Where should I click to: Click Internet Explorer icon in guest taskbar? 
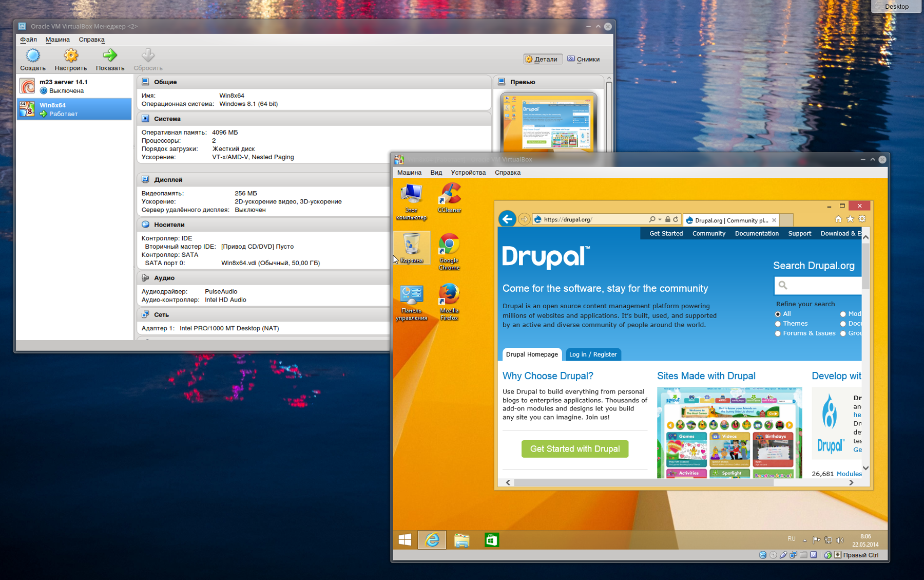point(432,540)
